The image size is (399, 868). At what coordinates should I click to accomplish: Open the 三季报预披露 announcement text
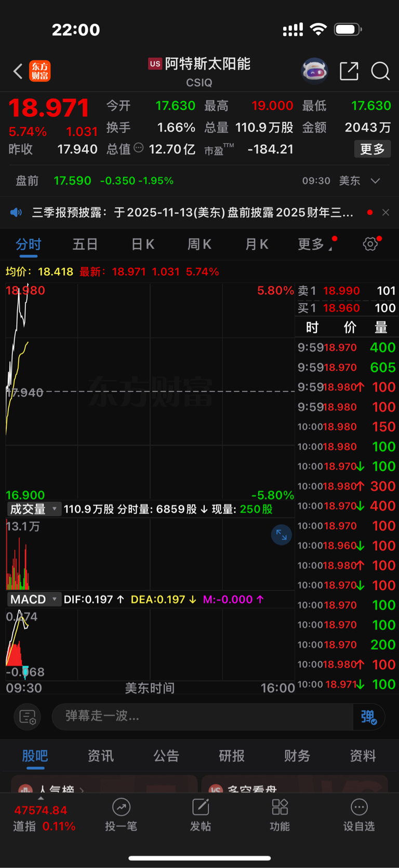(x=193, y=212)
